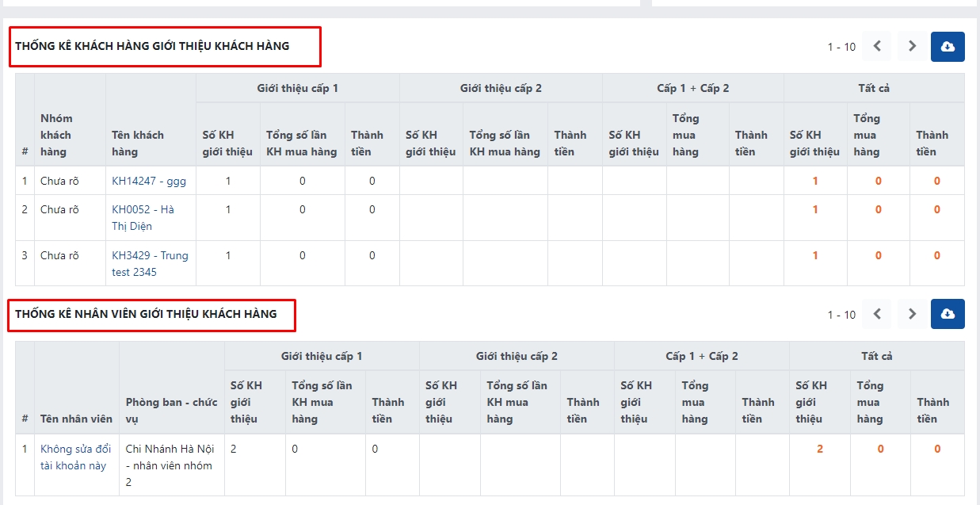Go to next page of customer referral table
The height and width of the screenshot is (505, 980).
912,47
